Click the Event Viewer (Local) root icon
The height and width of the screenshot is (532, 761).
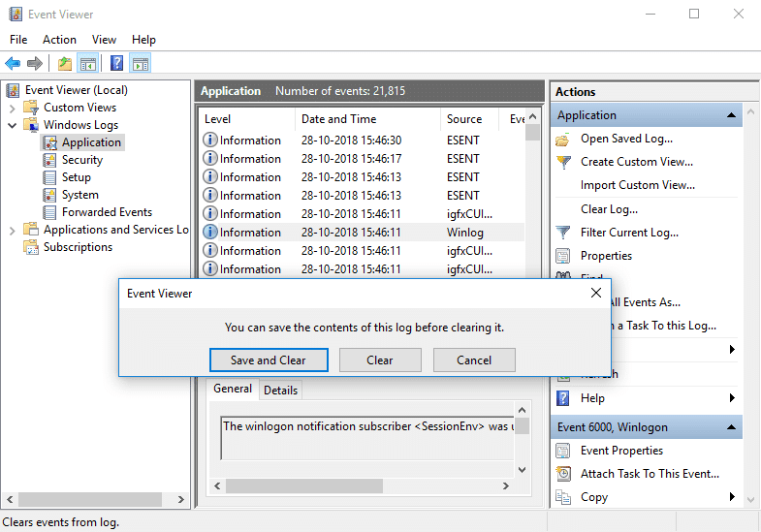tap(14, 90)
